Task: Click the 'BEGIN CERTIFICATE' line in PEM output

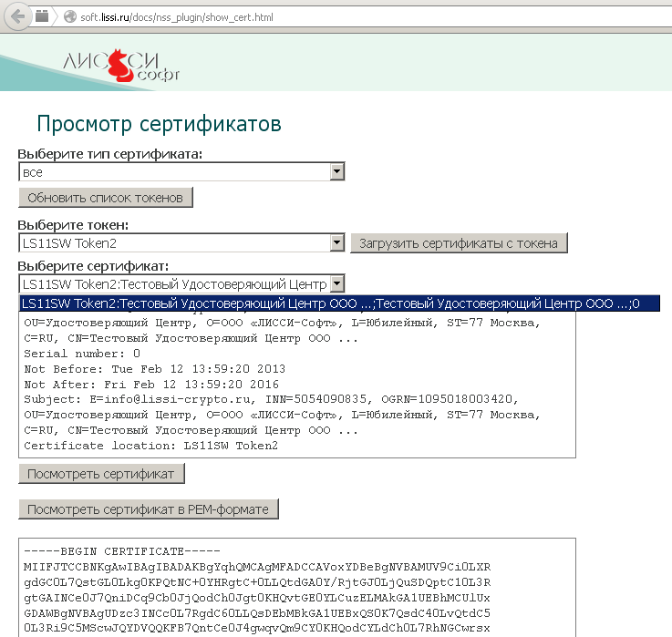Action: point(117,552)
